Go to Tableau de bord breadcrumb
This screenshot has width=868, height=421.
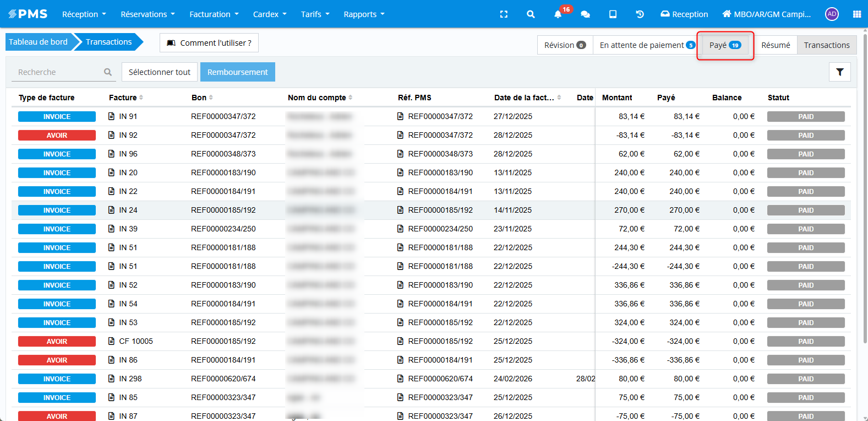pyautogui.click(x=38, y=42)
